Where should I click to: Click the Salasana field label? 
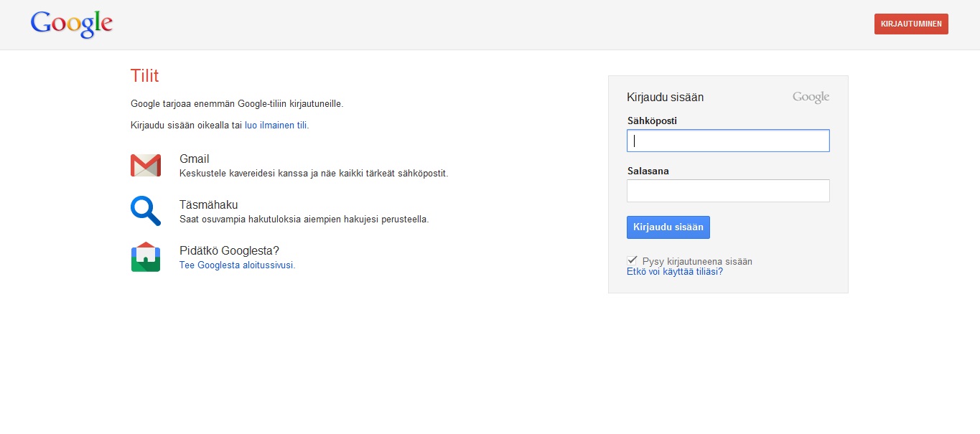(x=648, y=171)
